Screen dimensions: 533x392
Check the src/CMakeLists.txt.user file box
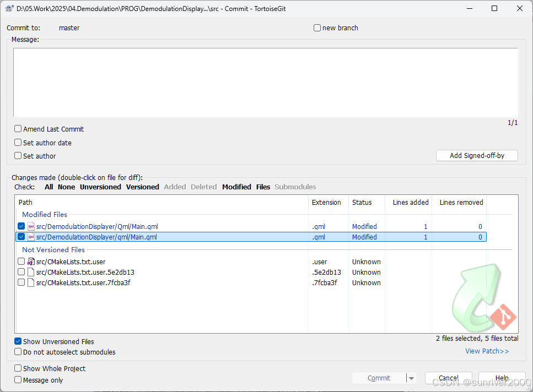coord(21,262)
